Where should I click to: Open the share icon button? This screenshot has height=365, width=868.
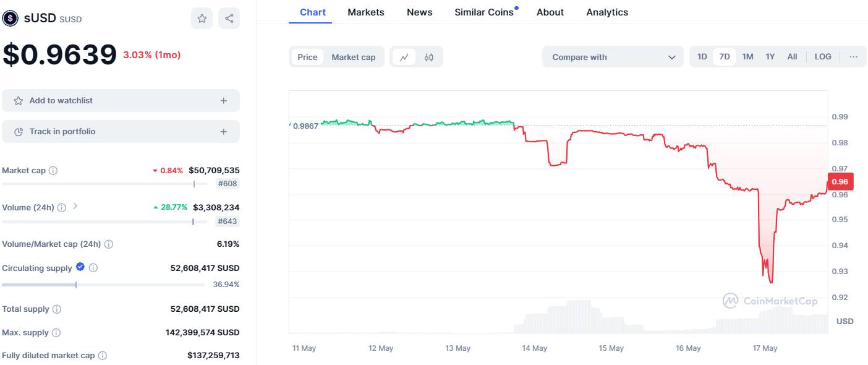coord(229,19)
